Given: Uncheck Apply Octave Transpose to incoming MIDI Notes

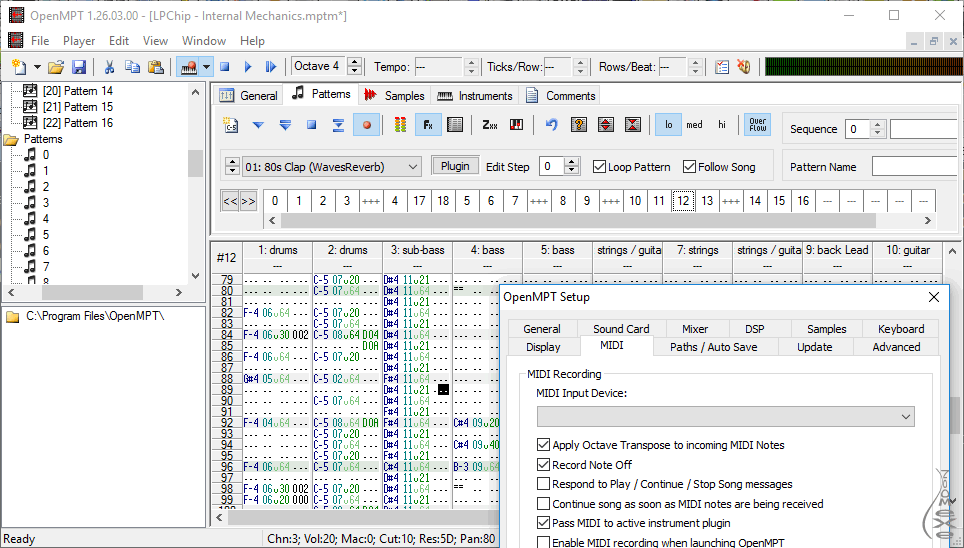Looking at the screenshot, I should 543,445.
